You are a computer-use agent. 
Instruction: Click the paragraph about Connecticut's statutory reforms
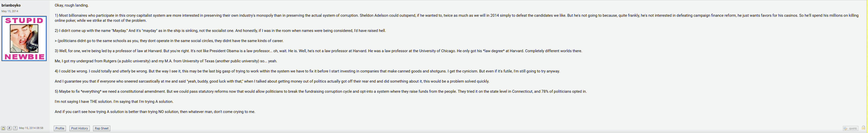321,91
